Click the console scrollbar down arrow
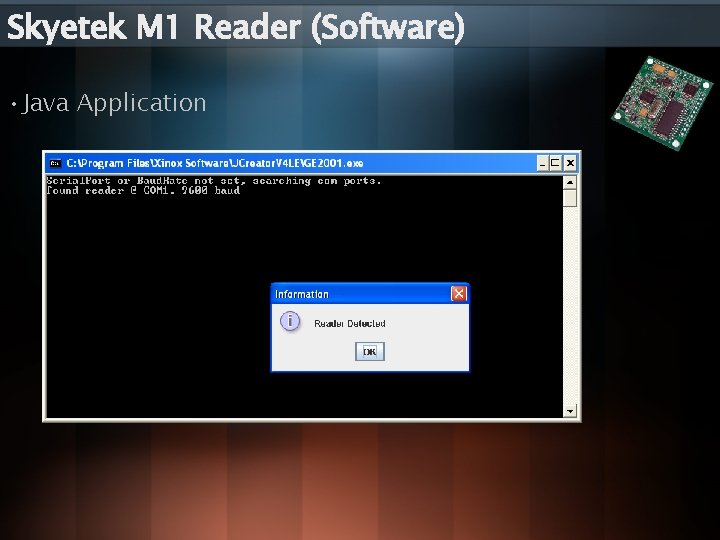This screenshot has height=540, width=720. (x=570, y=411)
